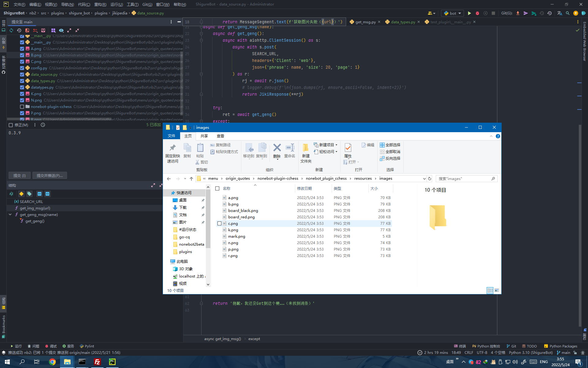The width and height of the screenshot is (588, 368).
Task: Uncheck config.py in commit list
Action: 22,68
